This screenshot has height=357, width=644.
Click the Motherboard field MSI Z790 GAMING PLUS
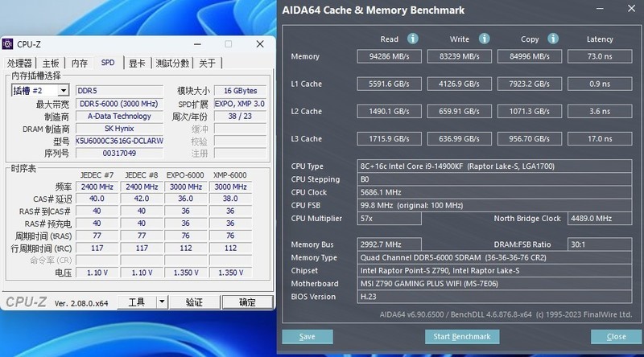click(x=494, y=284)
